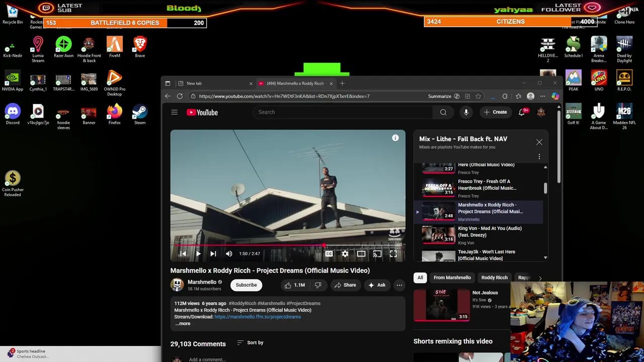Open browser settings and more menu
The height and width of the screenshot is (362, 644).
click(x=542, y=97)
